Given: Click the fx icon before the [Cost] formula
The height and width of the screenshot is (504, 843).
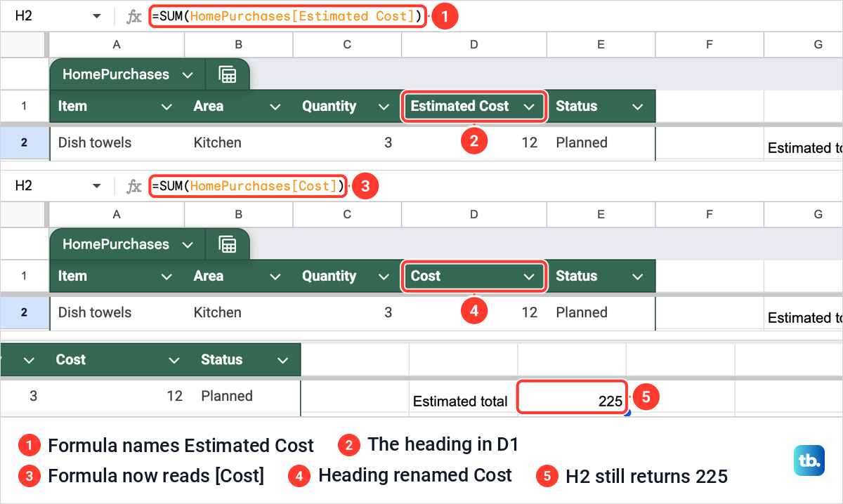Looking at the screenshot, I should pyautogui.click(x=133, y=186).
